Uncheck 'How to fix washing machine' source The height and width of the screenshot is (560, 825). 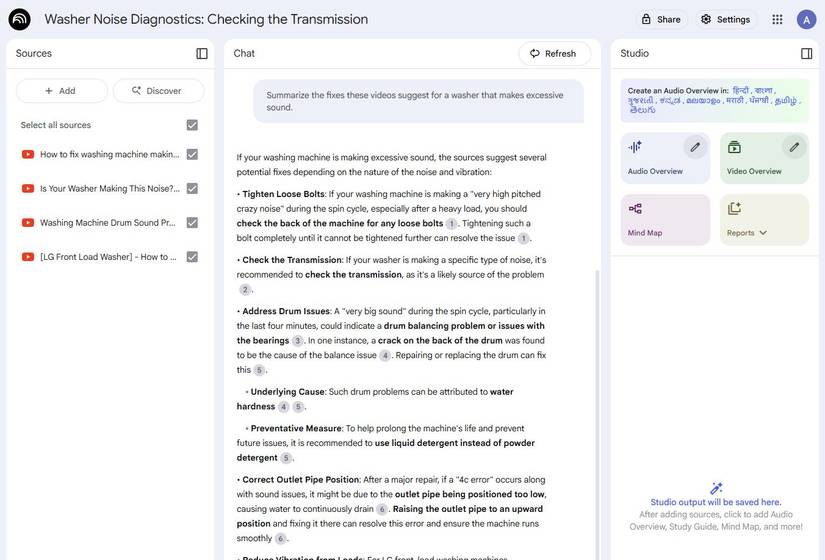(x=192, y=154)
